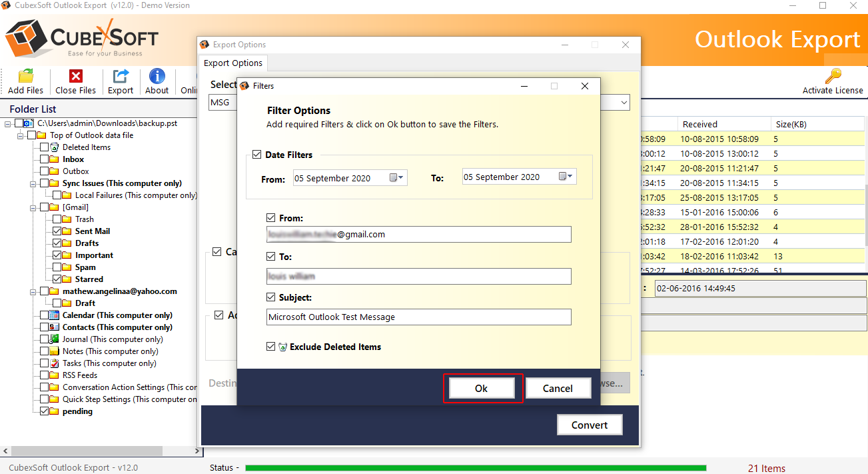
Task: Collapse the backup.pst root node
Action: [x=8, y=123]
